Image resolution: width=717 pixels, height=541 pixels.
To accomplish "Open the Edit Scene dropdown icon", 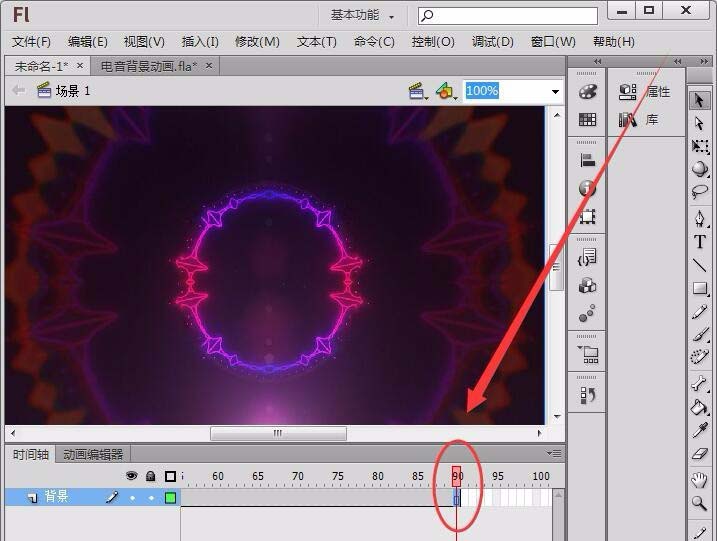I will pos(418,91).
